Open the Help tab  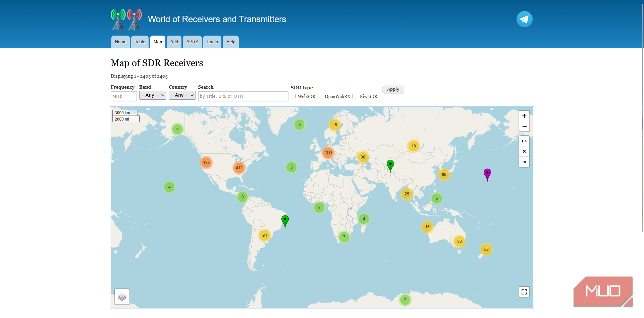pos(231,42)
